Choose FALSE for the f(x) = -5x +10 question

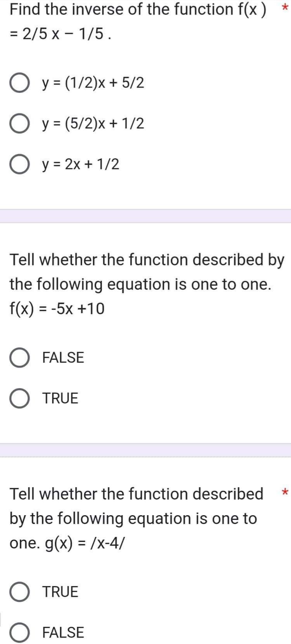pos(63,357)
